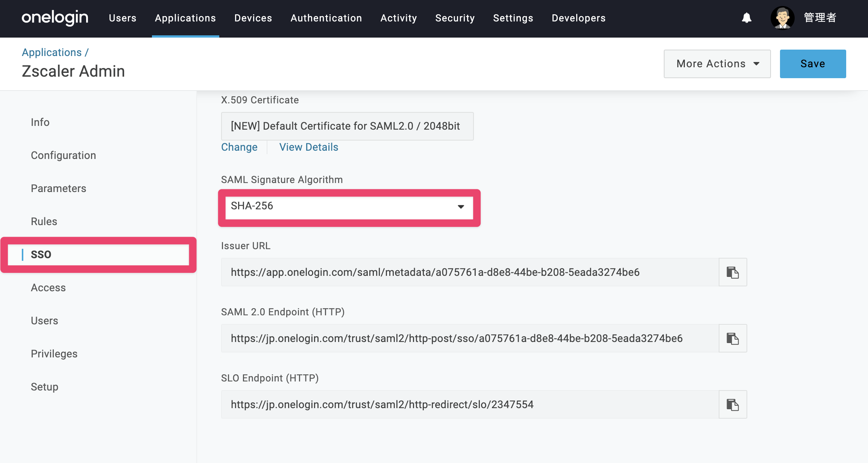Viewport: 868px width, 463px height.
Task: Copy the SLO Endpoint URL
Action: click(733, 404)
